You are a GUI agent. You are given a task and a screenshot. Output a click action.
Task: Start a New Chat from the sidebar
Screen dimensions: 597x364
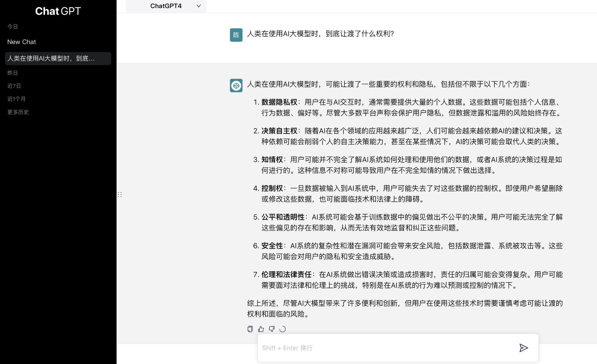[x=22, y=42]
